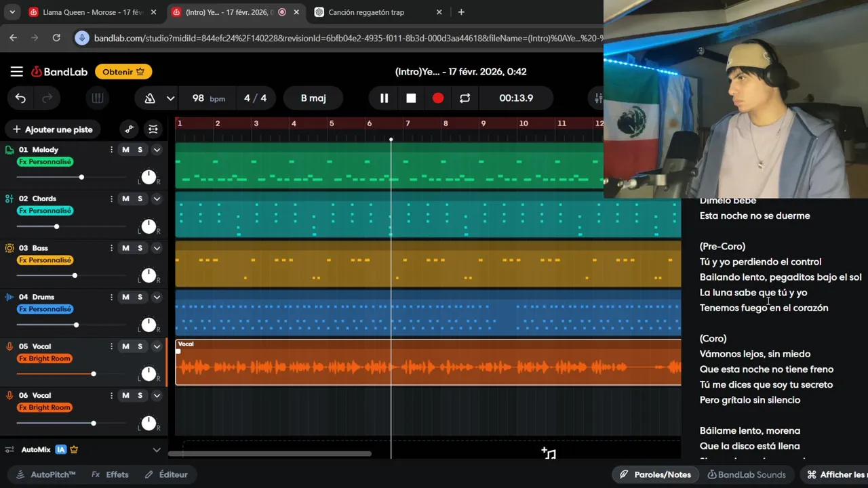This screenshot has width=868, height=488.
Task: Stop playback with the square button
Action: [x=411, y=98]
